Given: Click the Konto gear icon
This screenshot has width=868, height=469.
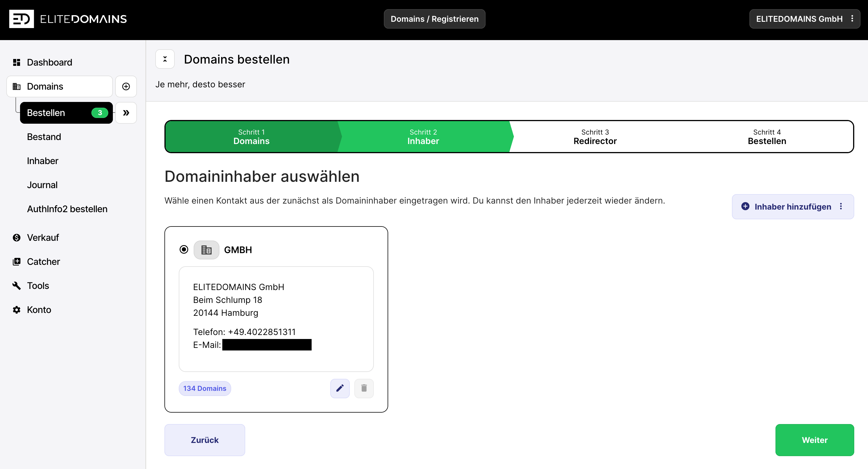Looking at the screenshot, I should (17, 310).
